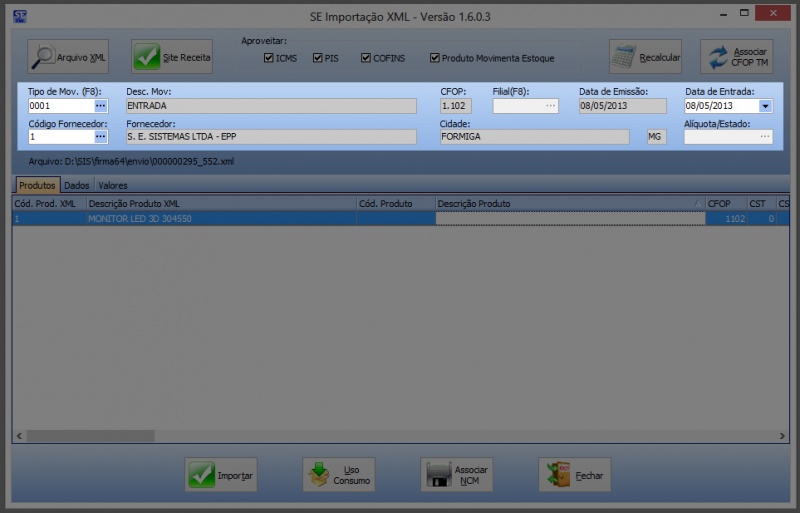Disable the COFINS checkbox
This screenshot has width=800, height=513.
[366, 58]
